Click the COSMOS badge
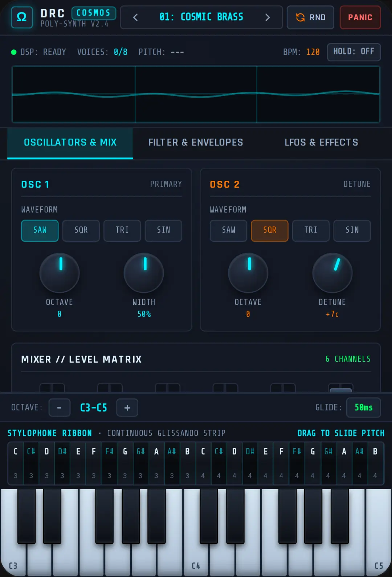The image size is (392, 577). pos(94,13)
